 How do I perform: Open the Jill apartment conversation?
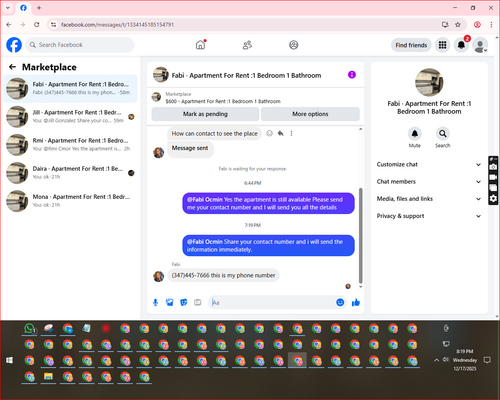pyautogui.click(x=70, y=116)
